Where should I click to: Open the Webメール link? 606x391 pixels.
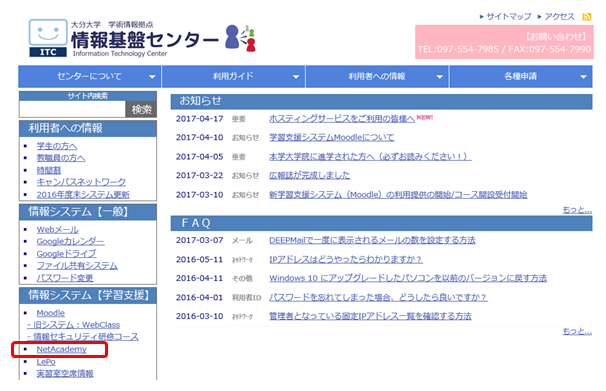(58, 230)
